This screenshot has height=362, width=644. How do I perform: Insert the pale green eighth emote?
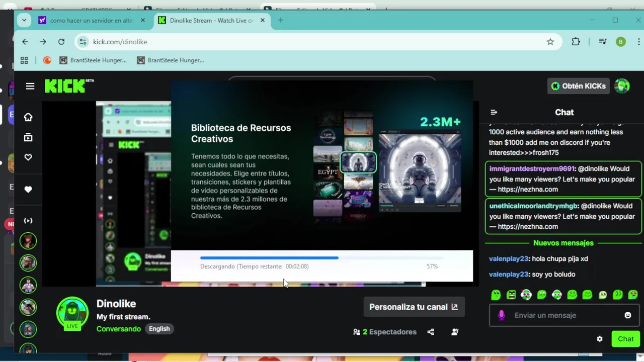pyautogui.click(x=603, y=295)
